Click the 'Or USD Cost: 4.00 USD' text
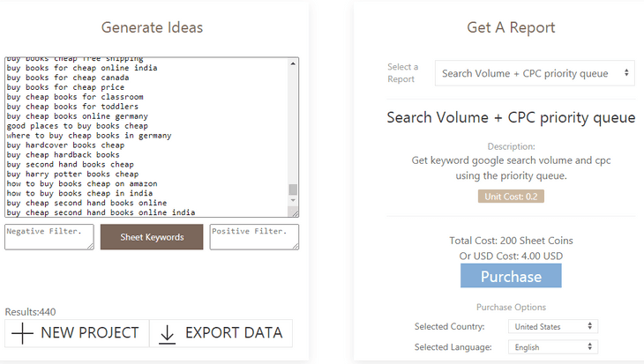 [511, 256]
